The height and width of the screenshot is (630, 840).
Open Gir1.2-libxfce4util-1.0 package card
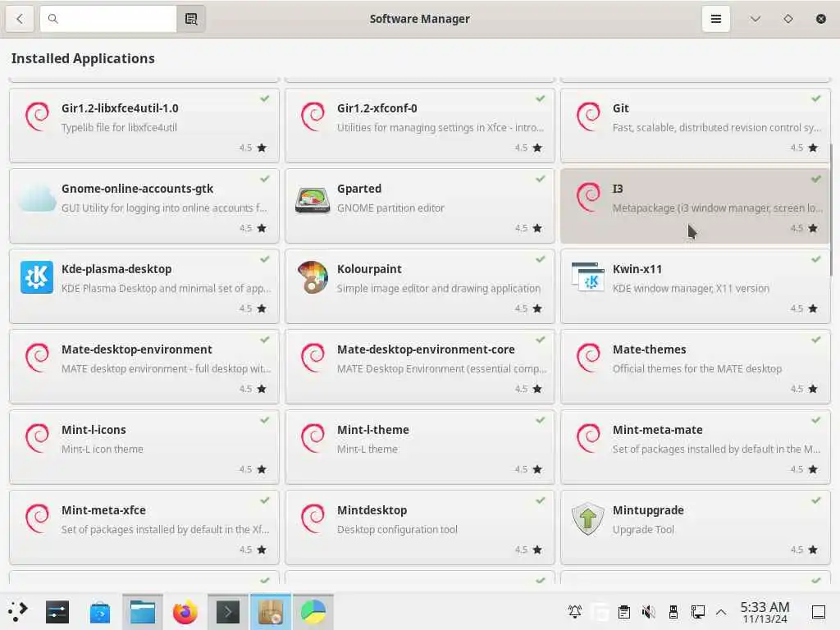[x=144, y=126]
